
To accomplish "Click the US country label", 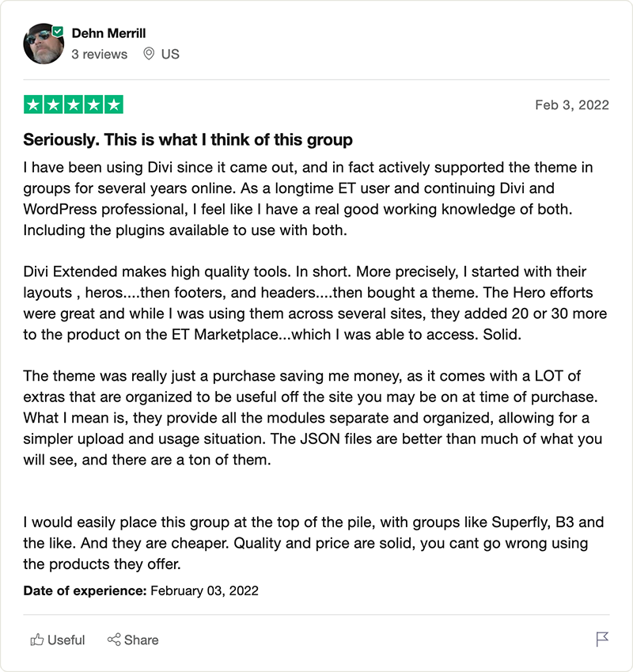I will (170, 54).
